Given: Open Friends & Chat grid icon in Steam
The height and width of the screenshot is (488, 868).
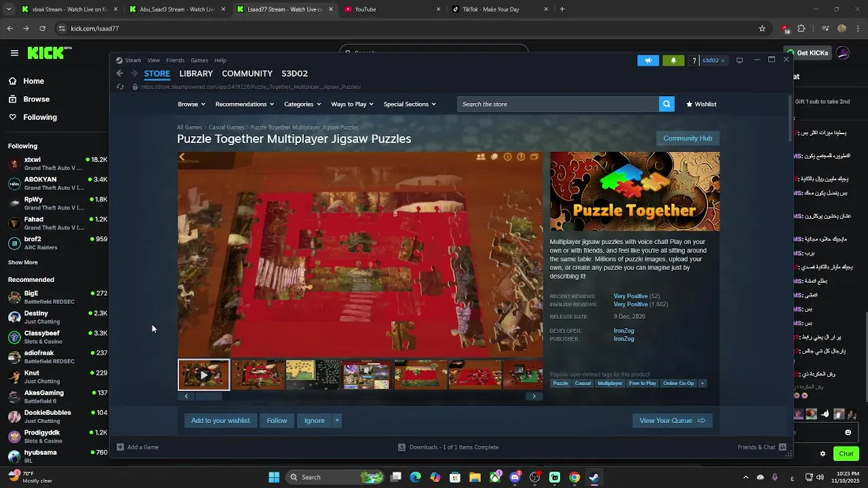Looking at the screenshot, I should tap(783, 447).
